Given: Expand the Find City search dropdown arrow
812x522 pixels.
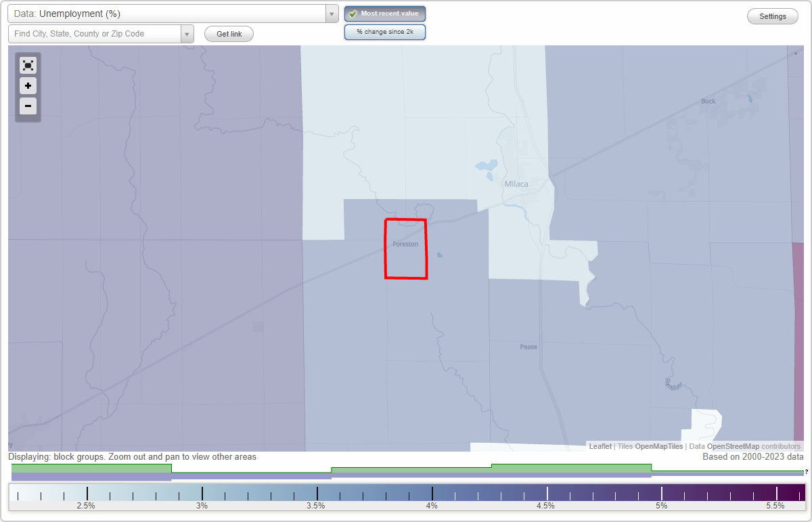Looking at the screenshot, I should point(187,32).
